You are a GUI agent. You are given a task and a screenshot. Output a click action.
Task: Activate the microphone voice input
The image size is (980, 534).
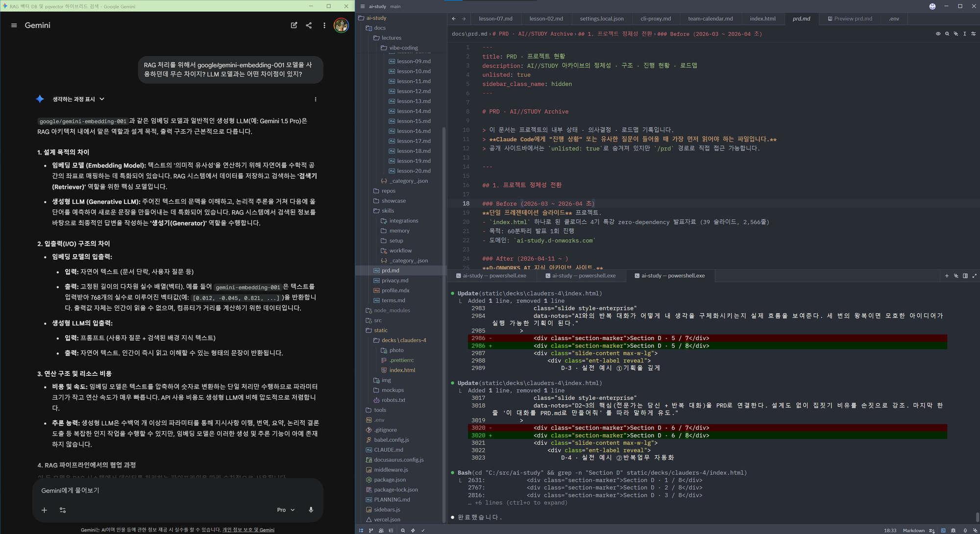tap(311, 510)
